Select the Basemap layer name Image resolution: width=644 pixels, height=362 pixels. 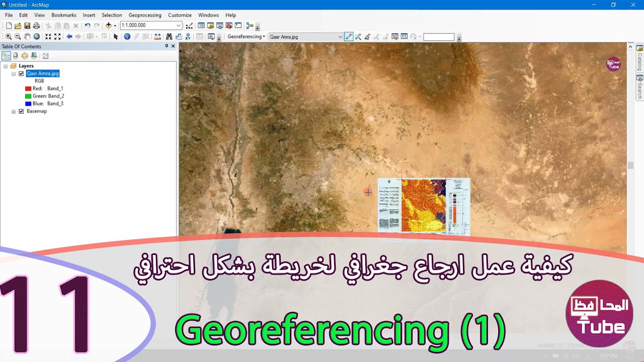37,111
